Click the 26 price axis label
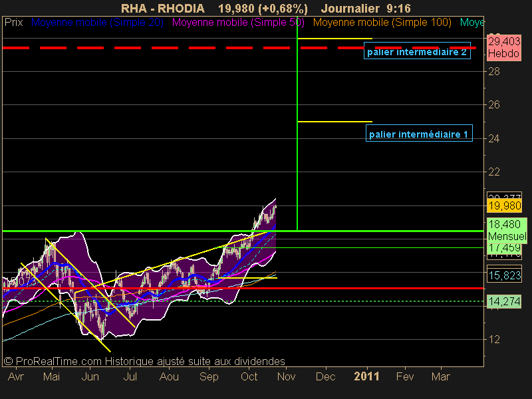This screenshot has height=399, width=532. click(494, 105)
